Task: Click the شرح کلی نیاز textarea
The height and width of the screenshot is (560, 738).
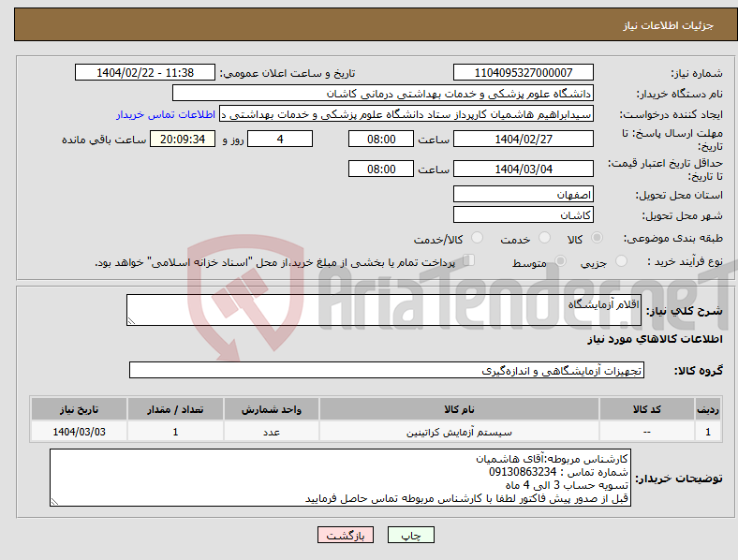Action: pyautogui.click(x=384, y=310)
